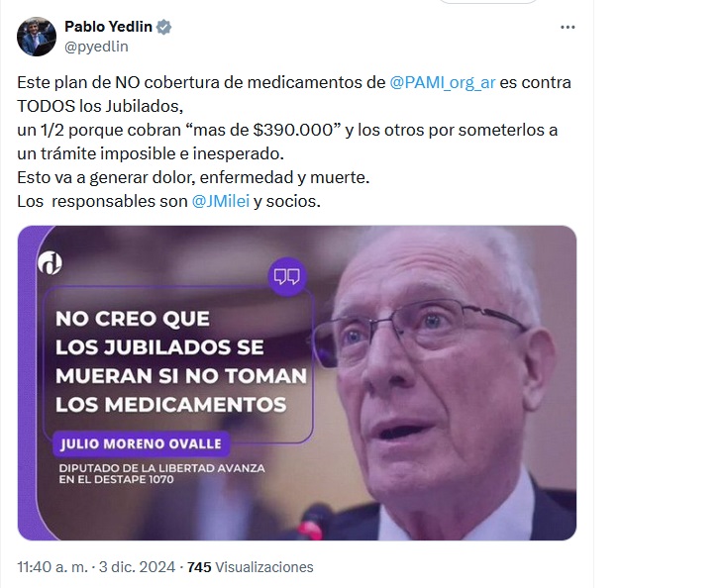The height and width of the screenshot is (588, 725).
Task: Open the Pablo Yedlin display name link
Action: pos(108,27)
